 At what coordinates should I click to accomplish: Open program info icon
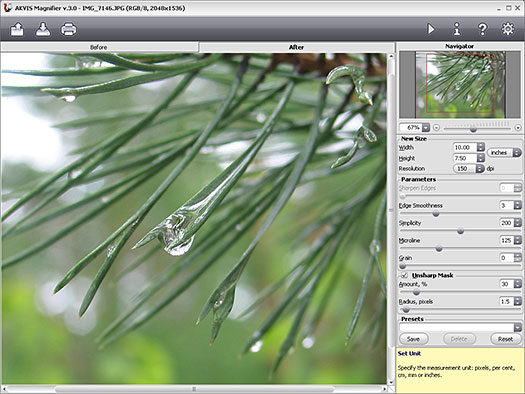tap(457, 29)
